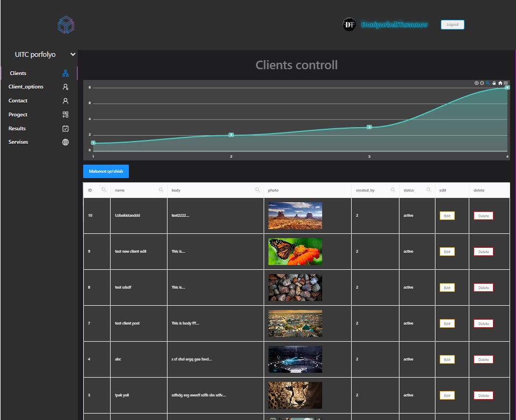Viewport: 516px width, 420px height.
Task: Open the Servises sidebar item
Action: 18,142
